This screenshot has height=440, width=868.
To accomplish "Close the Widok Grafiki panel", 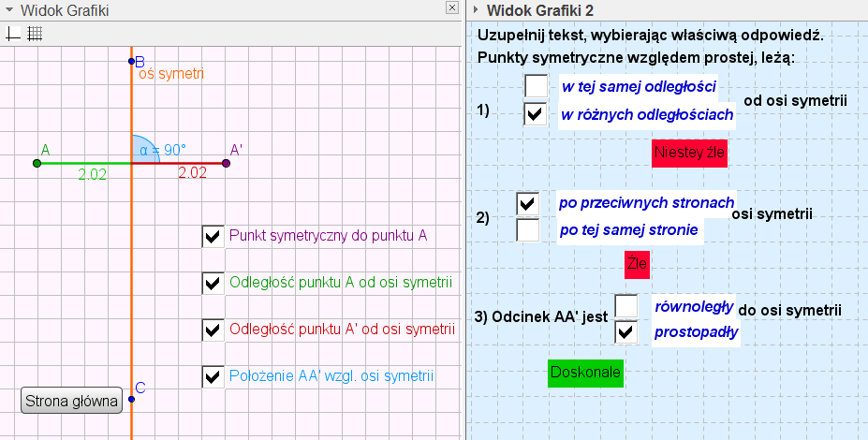I will (x=452, y=7).
